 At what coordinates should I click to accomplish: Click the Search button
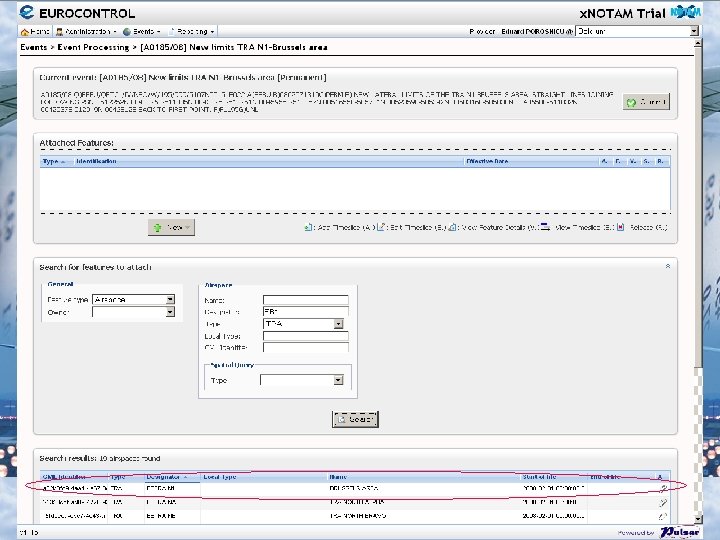click(355, 419)
